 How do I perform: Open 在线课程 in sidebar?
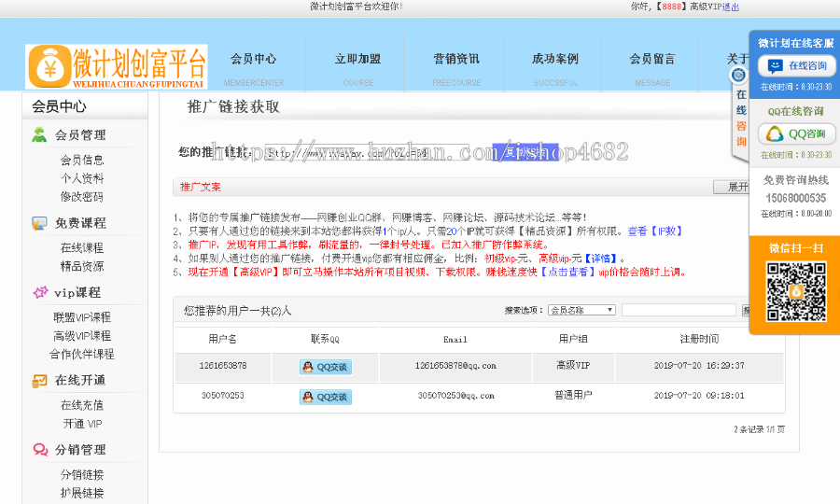[x=82, y=248]
